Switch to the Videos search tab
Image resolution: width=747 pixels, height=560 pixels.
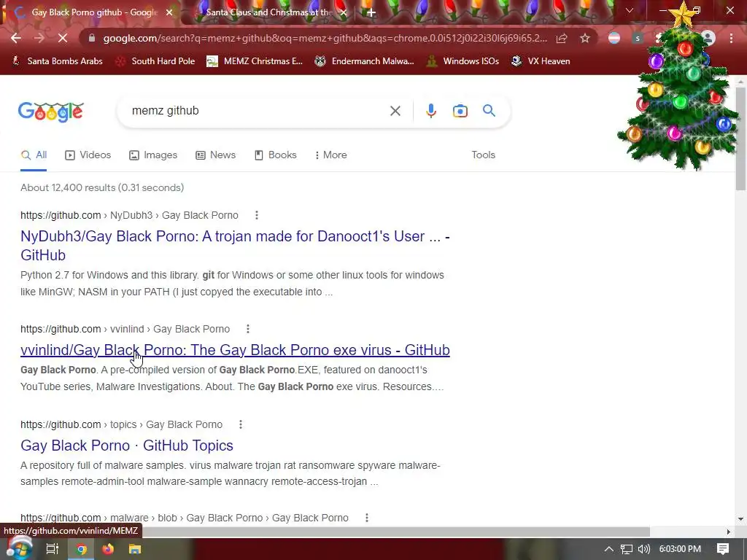tap(88, 155)
